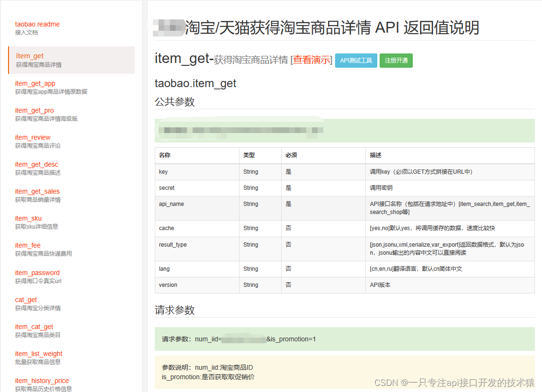Click the 'result_type' parameter name cell
This screenshot has width=542, height=392.
pos(197,249)
